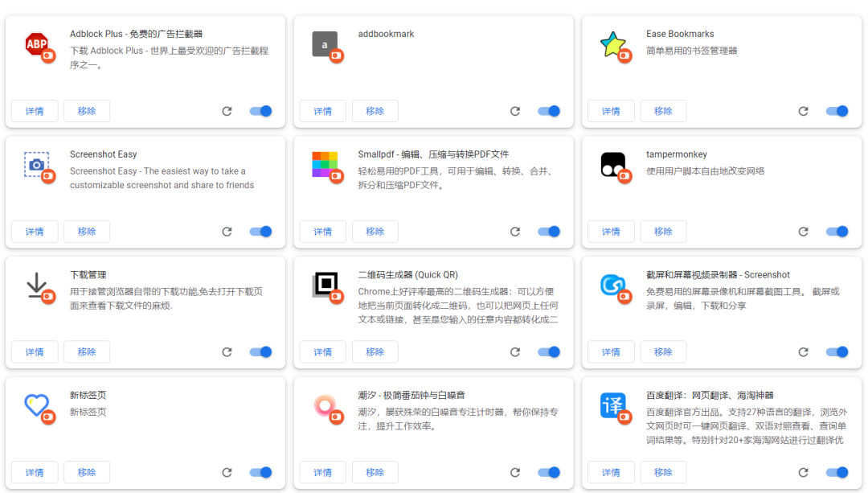Reload the 截屏和屏幕视频录制器 extension
The image size is (868, 493).
coord(803,352)
